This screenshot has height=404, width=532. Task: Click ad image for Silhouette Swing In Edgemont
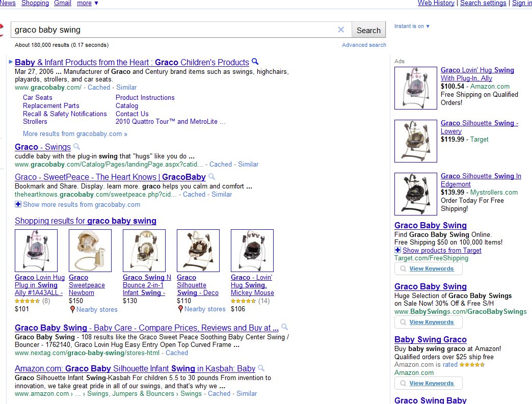pyautogui.click(x=416, y=194)
